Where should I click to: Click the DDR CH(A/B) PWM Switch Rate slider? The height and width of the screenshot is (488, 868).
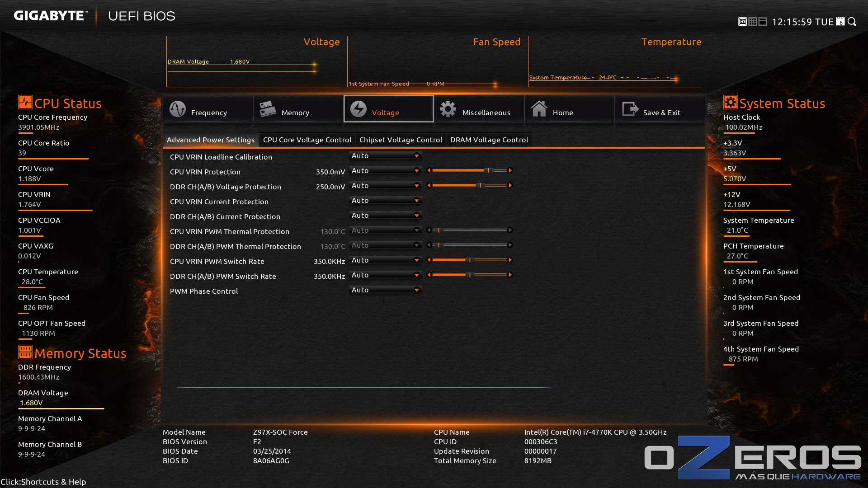click(x=470, y=275)
